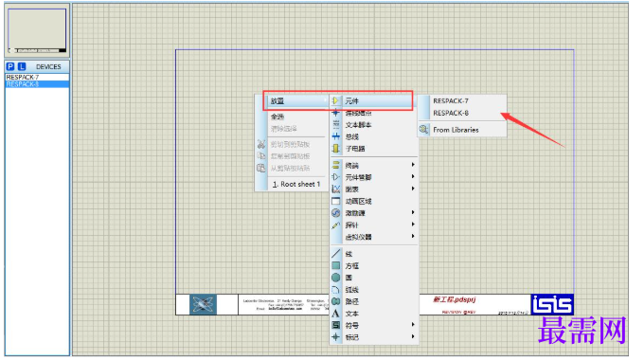Screen dimensions: 644x360
Task: Click the overview thumbnail preview pane
Action: point(37,31)
